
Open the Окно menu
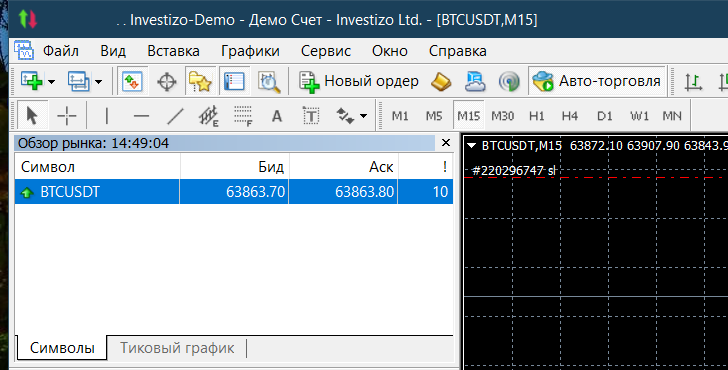[390, 51]
